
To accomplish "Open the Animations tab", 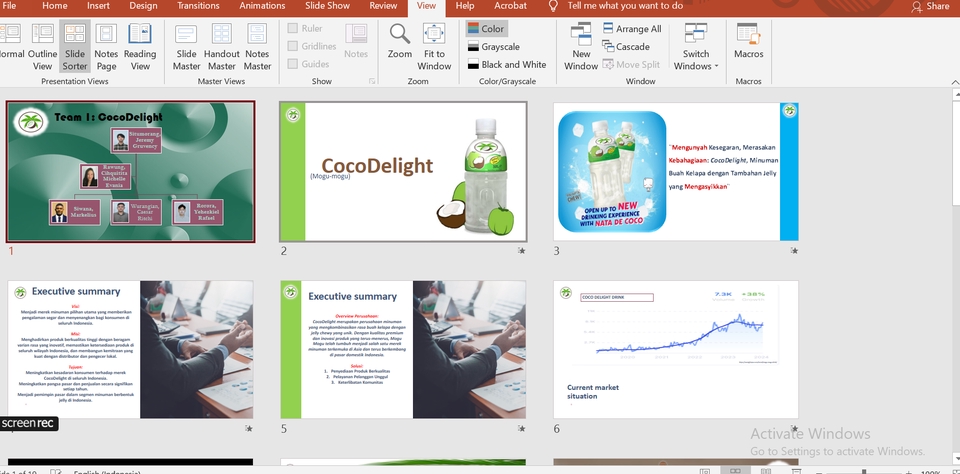I will (x=262, y=6).
